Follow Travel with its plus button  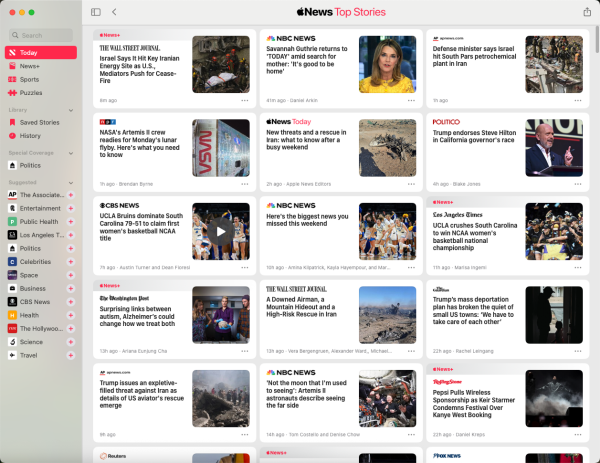point(71,355)
